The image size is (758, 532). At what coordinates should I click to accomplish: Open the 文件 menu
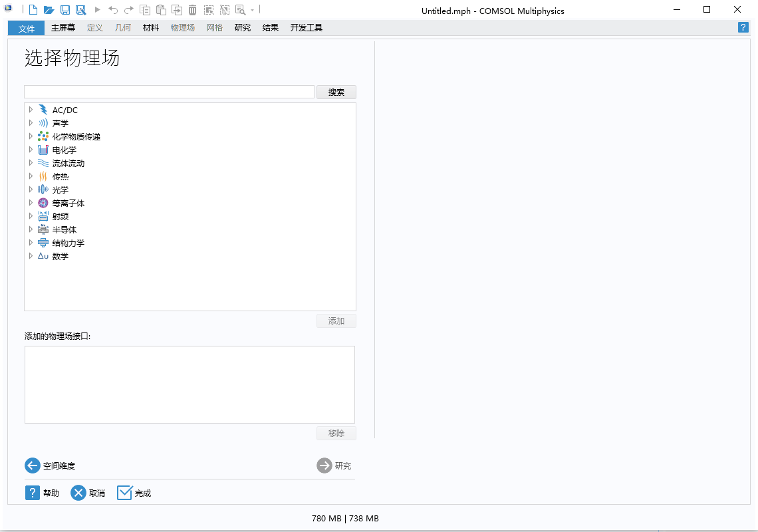tap(27, 28)
